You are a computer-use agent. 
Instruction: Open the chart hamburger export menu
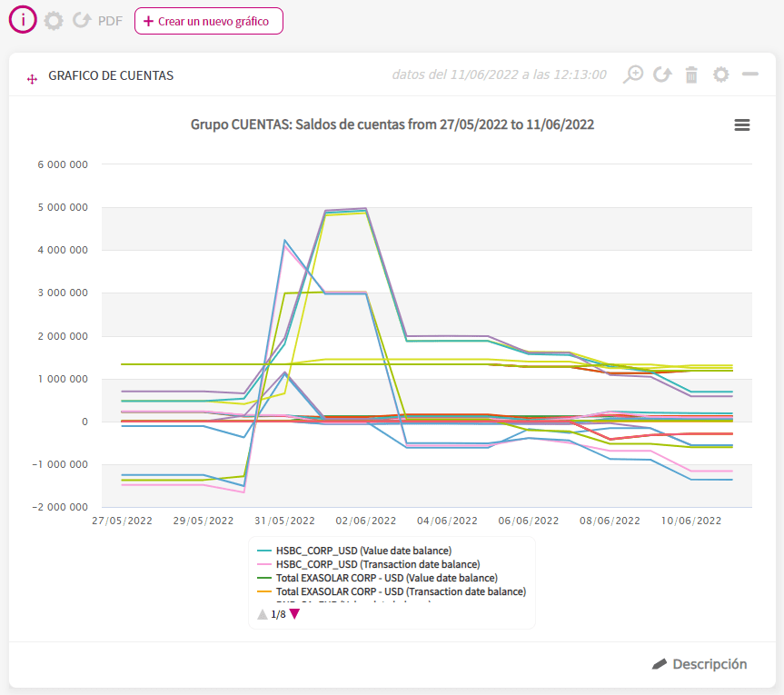tap(742, 125)
